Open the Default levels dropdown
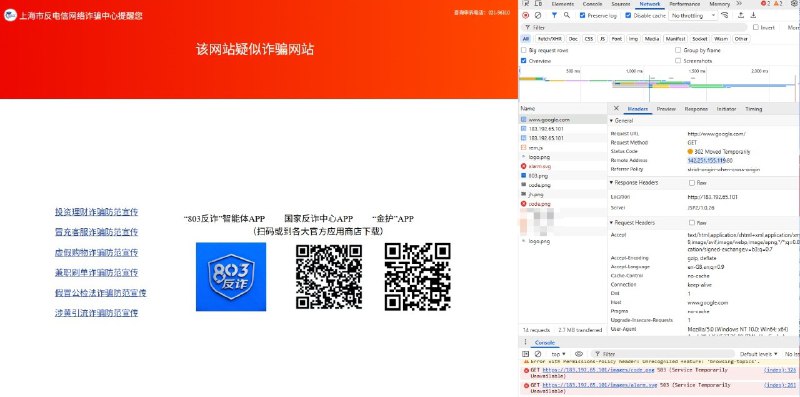This screenshot has width=800, height=397. point(759,354)
